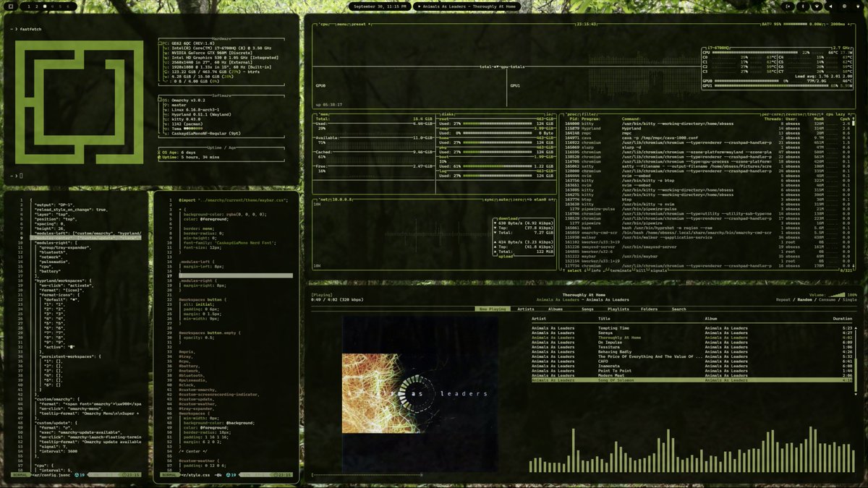Click 'terminate' in btop process footer

tap(621, 270)
